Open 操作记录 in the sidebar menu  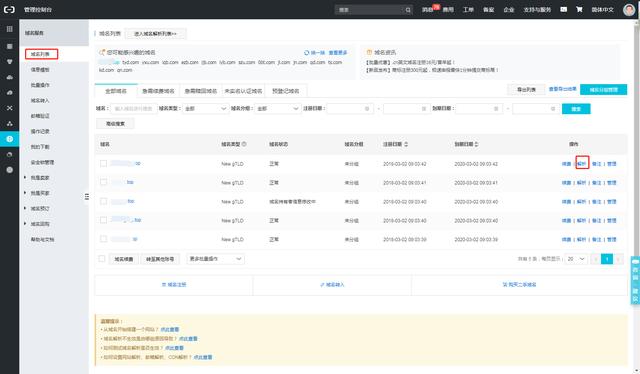40,131
